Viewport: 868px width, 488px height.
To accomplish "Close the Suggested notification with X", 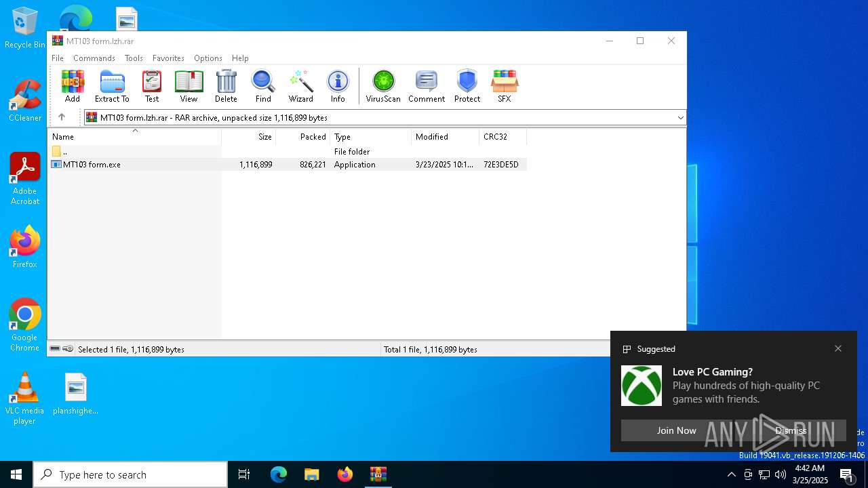I will coord(838,348).
